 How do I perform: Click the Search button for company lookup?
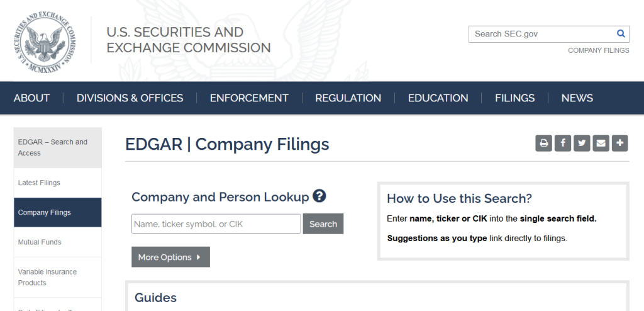pos(323,223)
